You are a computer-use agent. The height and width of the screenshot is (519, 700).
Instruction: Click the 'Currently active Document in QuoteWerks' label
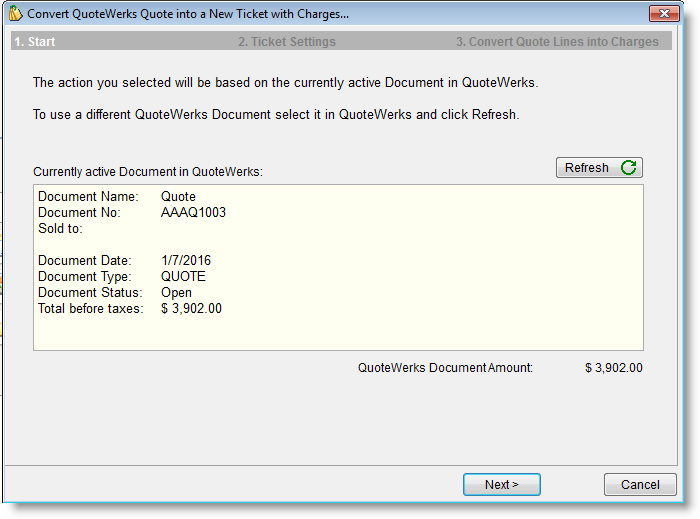click(x=147, y=172)
